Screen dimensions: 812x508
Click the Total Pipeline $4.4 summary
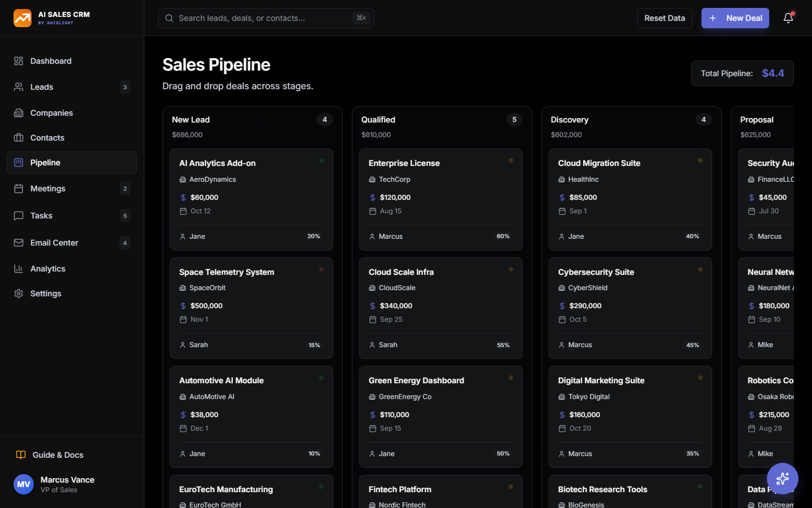743,73
